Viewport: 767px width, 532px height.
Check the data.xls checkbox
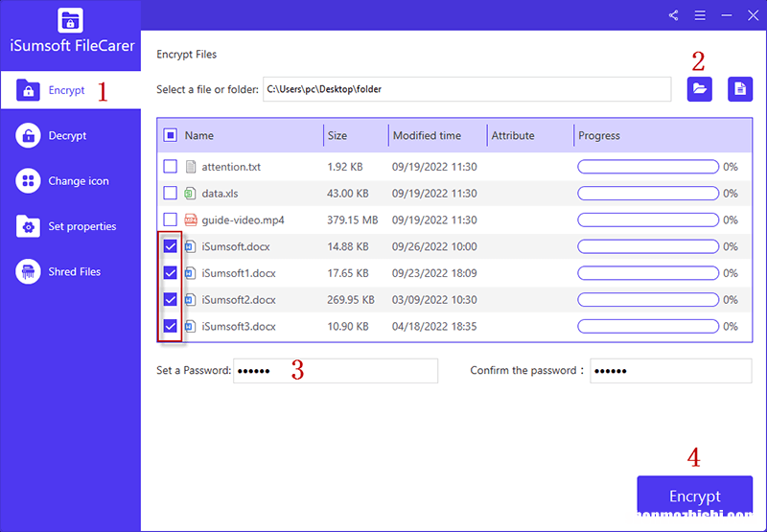coord(171,193)
